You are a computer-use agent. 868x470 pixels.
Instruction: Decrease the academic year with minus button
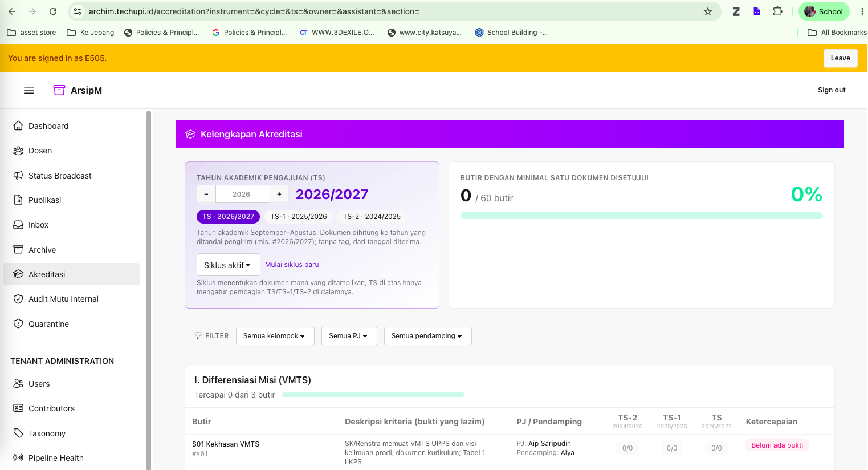tap(206, 194)
